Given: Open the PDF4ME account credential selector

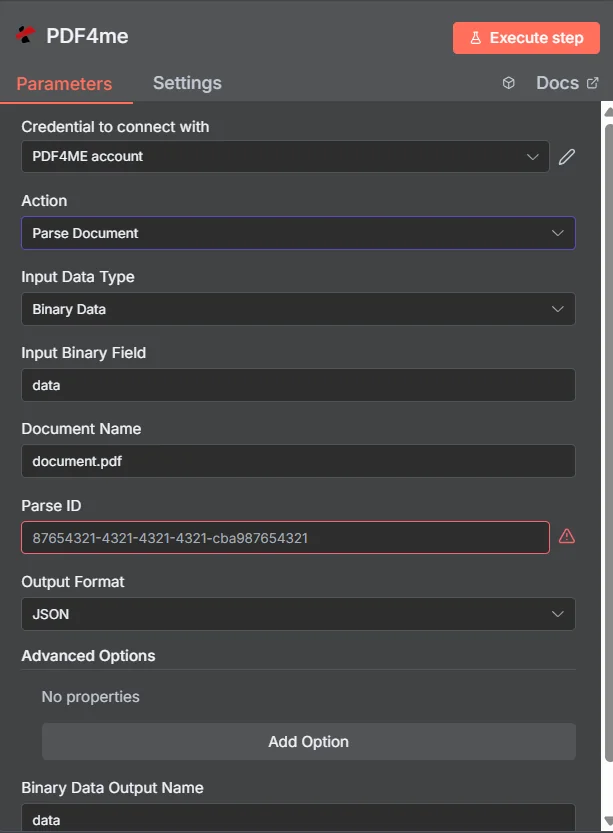Looking at the screenshot, I should (283, 156).
